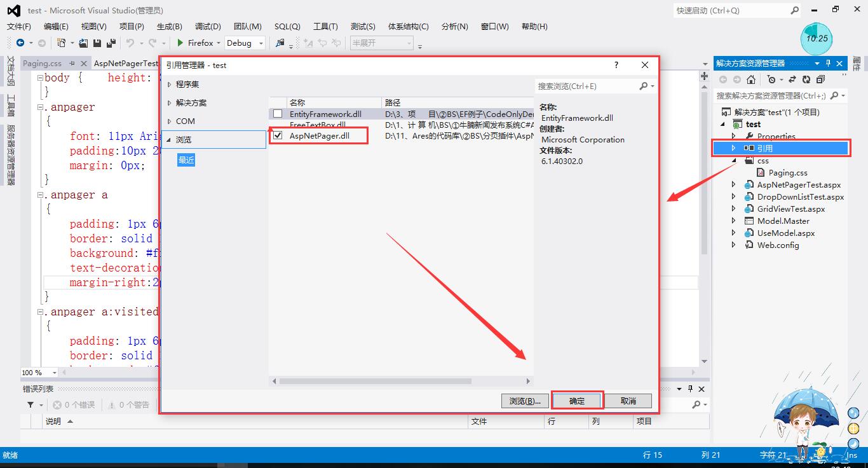Select DropDownListTest.aspx in Solution Explorer
Screen dimensions: 868x468
point(801,197)
